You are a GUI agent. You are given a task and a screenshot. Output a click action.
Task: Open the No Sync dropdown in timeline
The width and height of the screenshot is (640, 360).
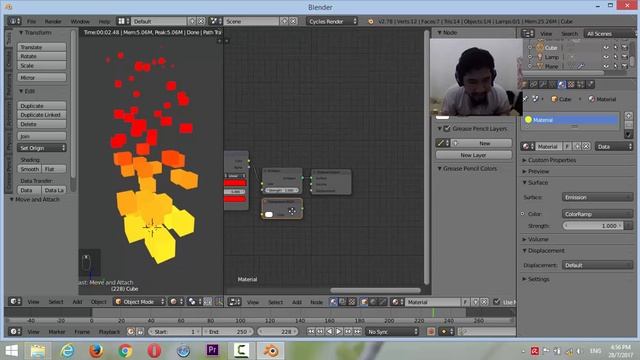(x=392, y=332)
